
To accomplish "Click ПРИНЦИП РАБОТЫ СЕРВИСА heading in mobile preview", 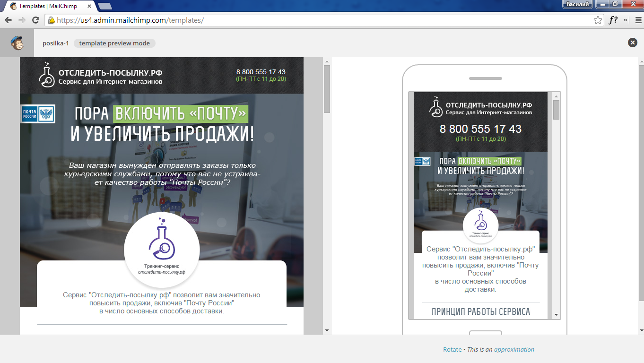I will [481, 311].
